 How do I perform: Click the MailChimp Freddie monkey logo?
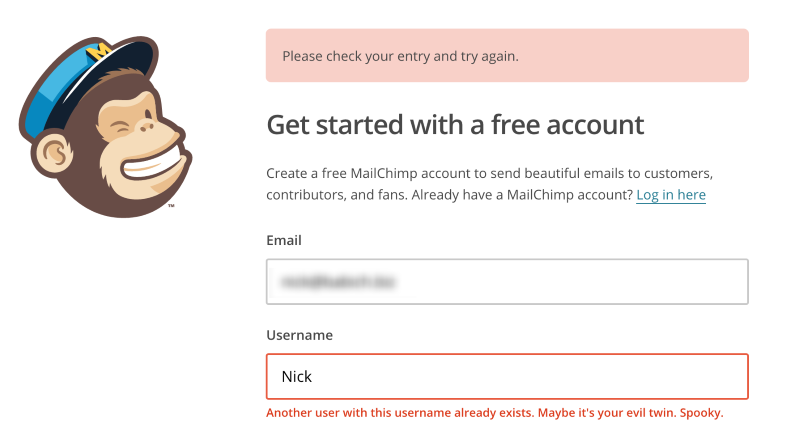click(x=104, y=127)
